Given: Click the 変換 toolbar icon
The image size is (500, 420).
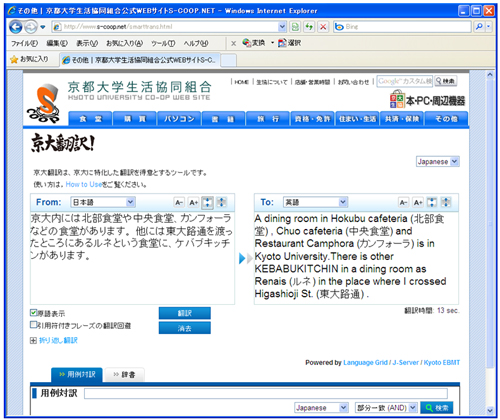Looking at the screenshot, I should point(254,43).
